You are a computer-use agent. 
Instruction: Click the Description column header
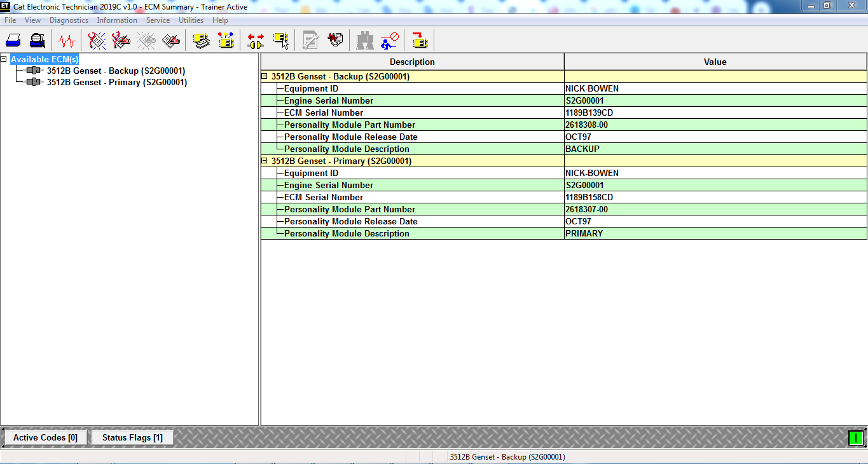412,62
